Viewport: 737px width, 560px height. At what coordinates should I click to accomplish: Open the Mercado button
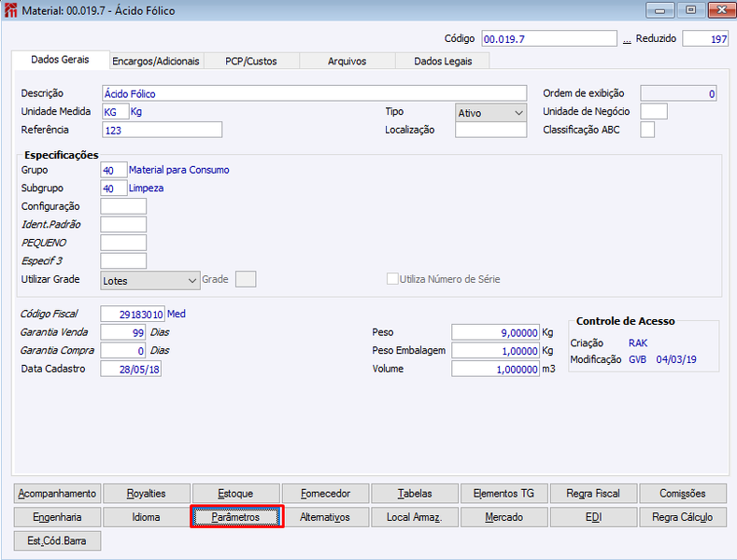click(x=503, y=517)
